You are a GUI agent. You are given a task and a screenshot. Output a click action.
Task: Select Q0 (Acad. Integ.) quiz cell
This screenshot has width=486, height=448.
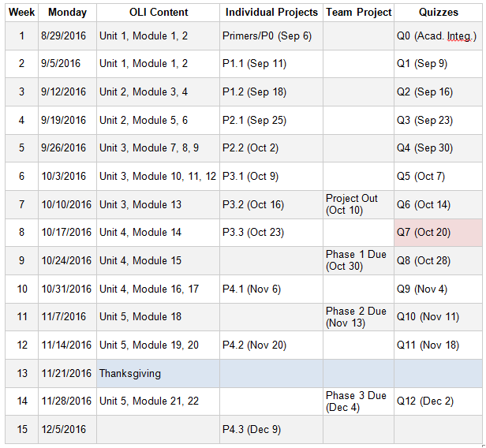coord(438,36)
